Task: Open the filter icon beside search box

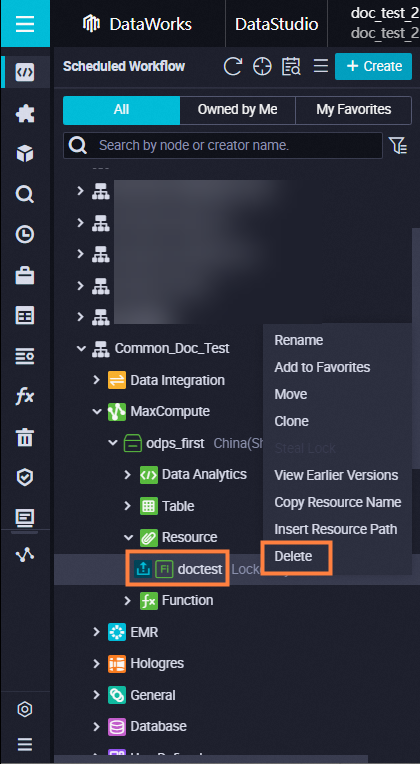Action: coord(398,145)
